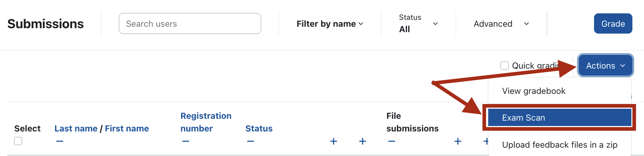Click the plus icon just right of File submissions minus
The height and width of the screenshot is (156, 644).
pos(458,141)
